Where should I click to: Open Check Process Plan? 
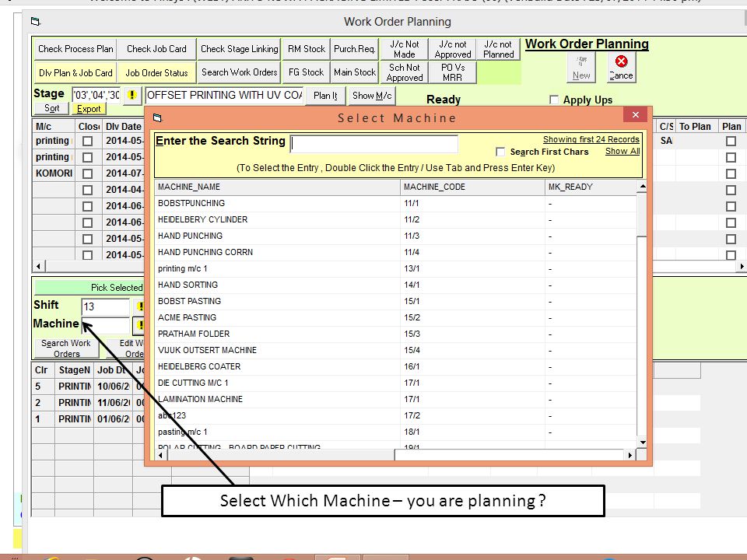pos(75,49)
